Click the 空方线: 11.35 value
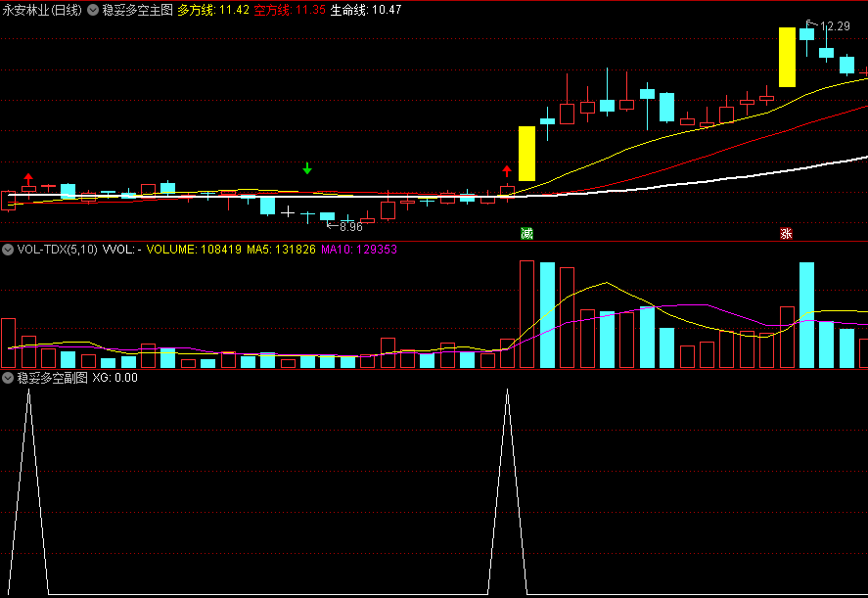This screenshot has width=868, height=598. [290, 10]
